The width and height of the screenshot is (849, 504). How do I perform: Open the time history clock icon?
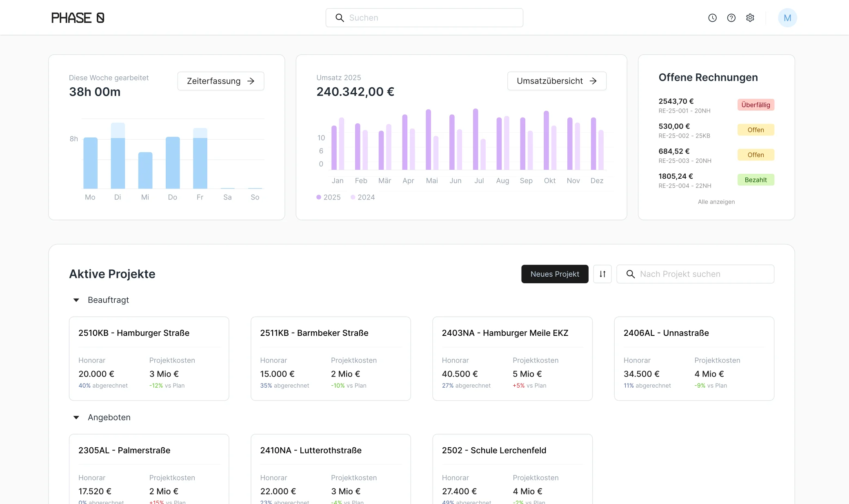[x=712, y=18]
